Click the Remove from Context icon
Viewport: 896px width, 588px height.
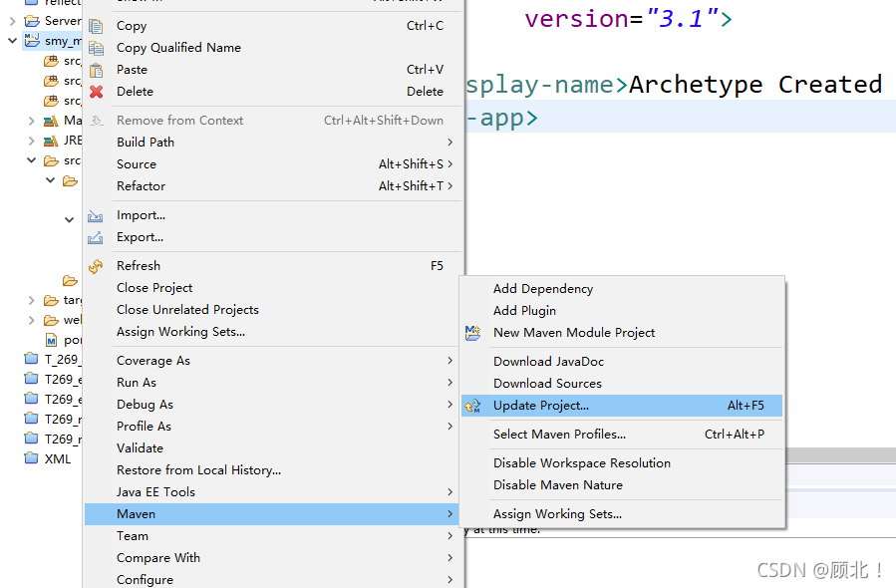[x=97, y=121]
